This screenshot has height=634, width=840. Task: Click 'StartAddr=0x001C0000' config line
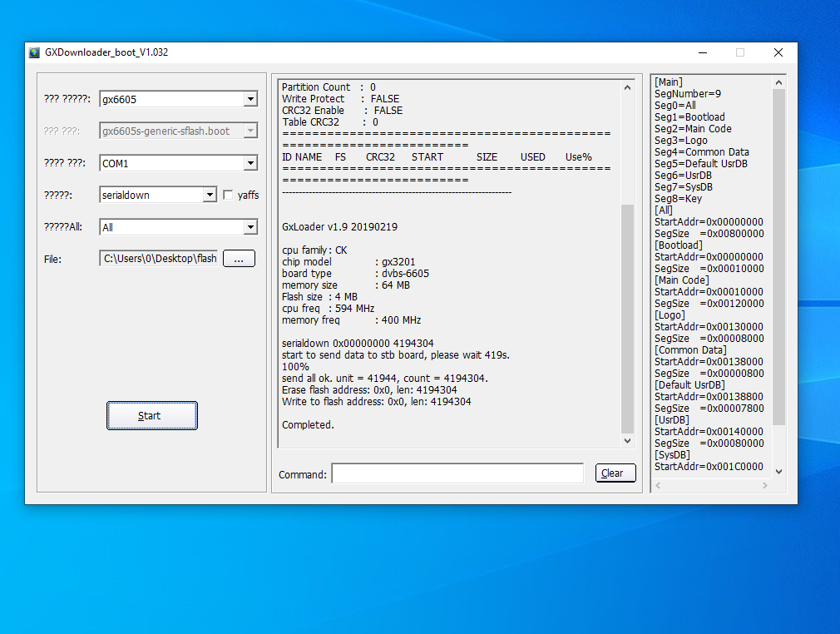tap(709, 467)
